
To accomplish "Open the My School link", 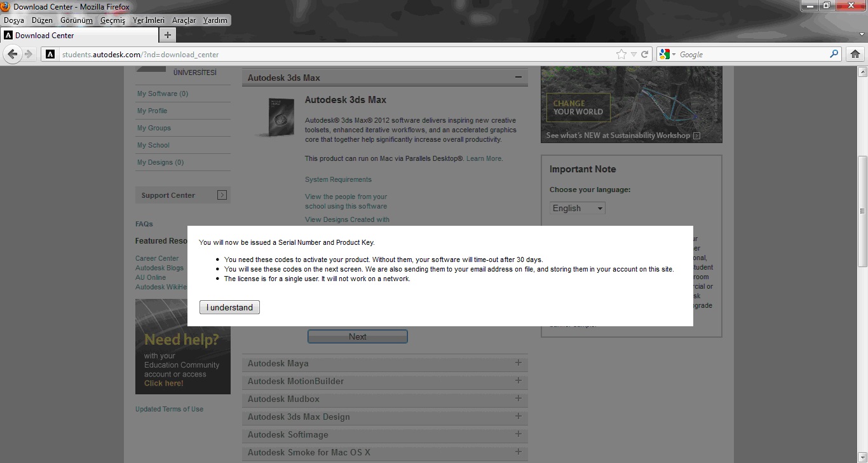I will pyautogui.click(x=153, y=145).
